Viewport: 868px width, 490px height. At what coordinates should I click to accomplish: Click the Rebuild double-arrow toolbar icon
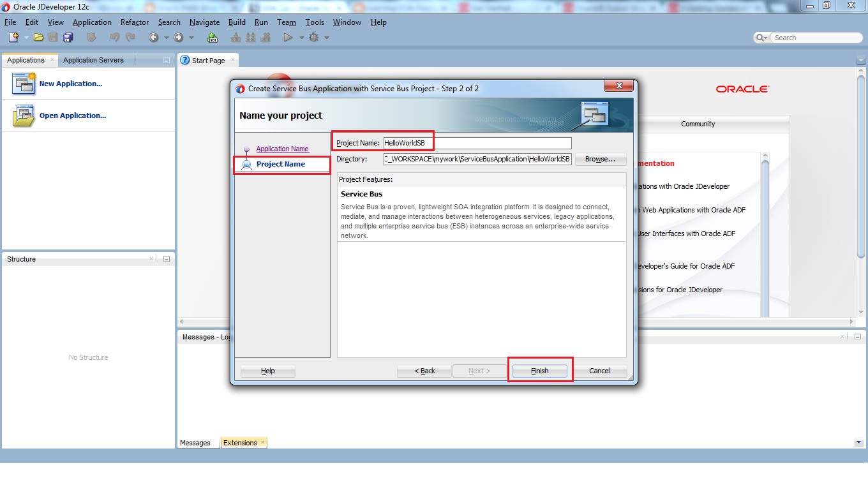click(251, 38)
